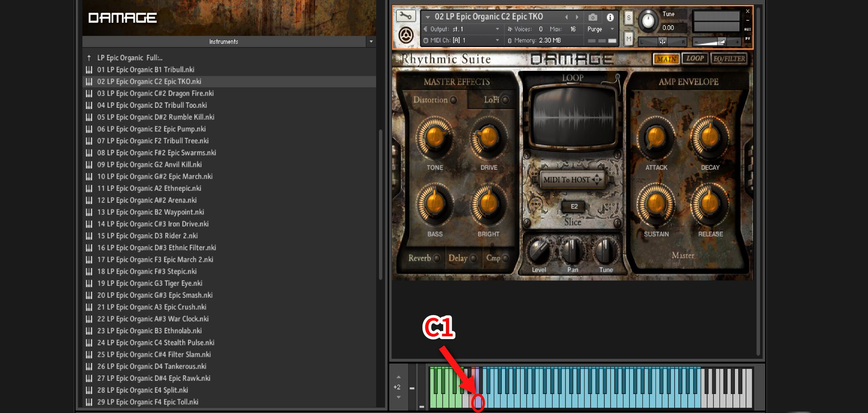Click the loop Pan knob
This screenshot has height=413, width=868.
572,251
